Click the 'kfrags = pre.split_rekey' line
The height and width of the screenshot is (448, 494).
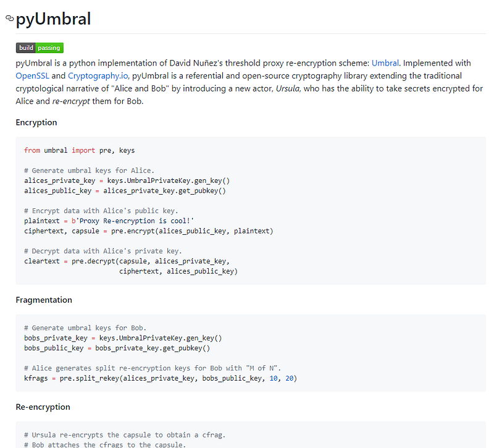tap(161, 378)
